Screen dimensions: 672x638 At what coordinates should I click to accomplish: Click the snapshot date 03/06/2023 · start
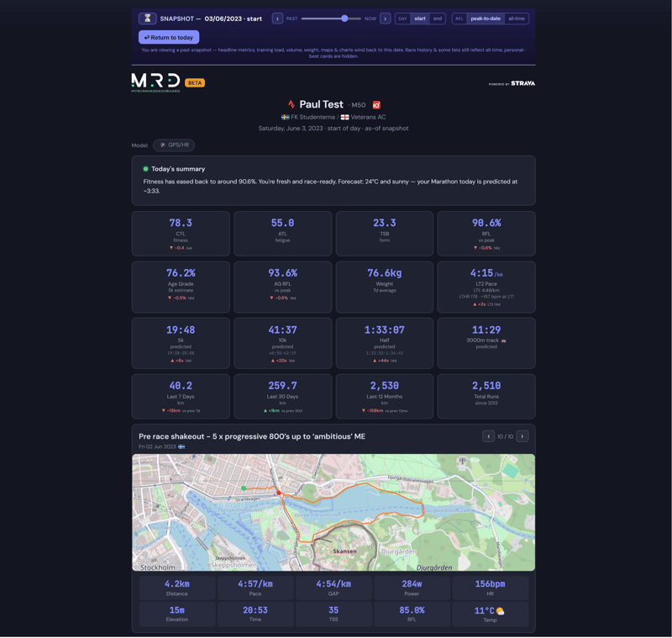pos(234,18)
